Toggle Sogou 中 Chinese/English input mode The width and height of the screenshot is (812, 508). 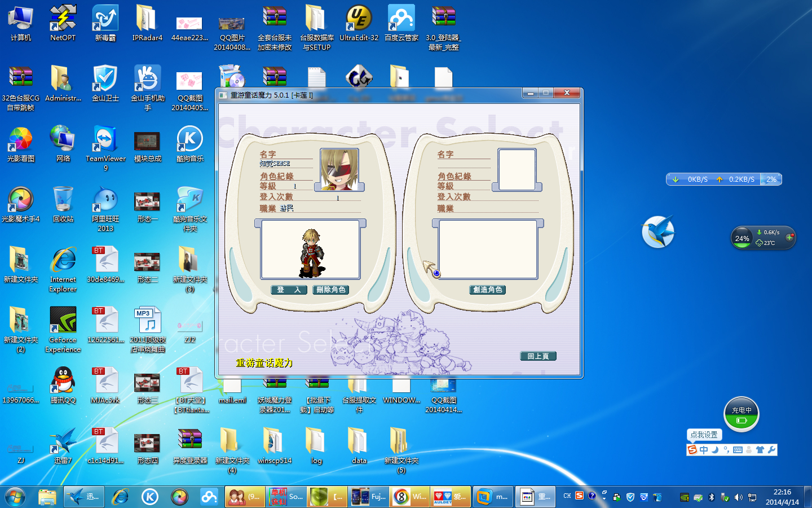coord(704,450)
